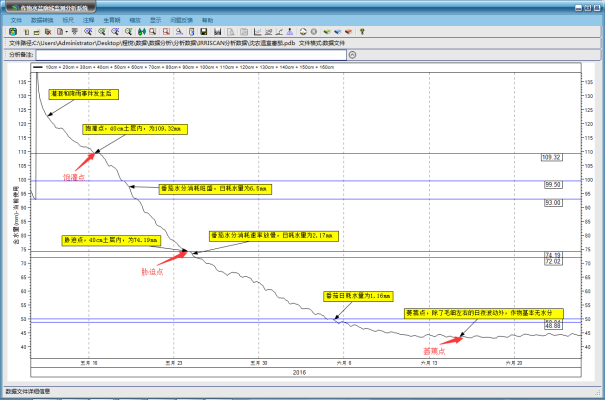This screenshot has width=605, height=400.
Task: Click the second line-graph chart icon
Action: click(269, 32)
